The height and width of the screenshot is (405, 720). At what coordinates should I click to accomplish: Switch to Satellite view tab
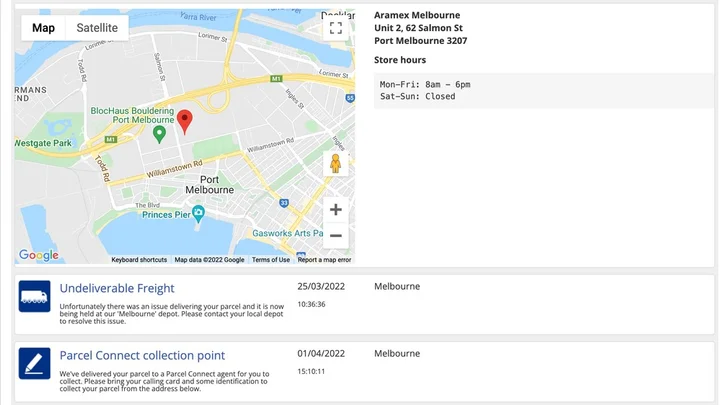(97, 28)
